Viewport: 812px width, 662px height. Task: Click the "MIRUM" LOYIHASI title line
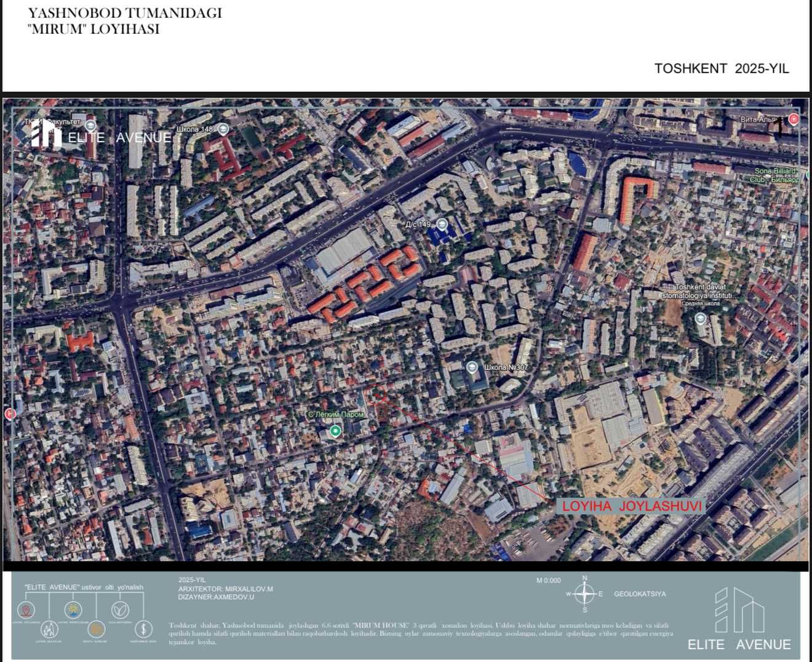pos(94,29)
